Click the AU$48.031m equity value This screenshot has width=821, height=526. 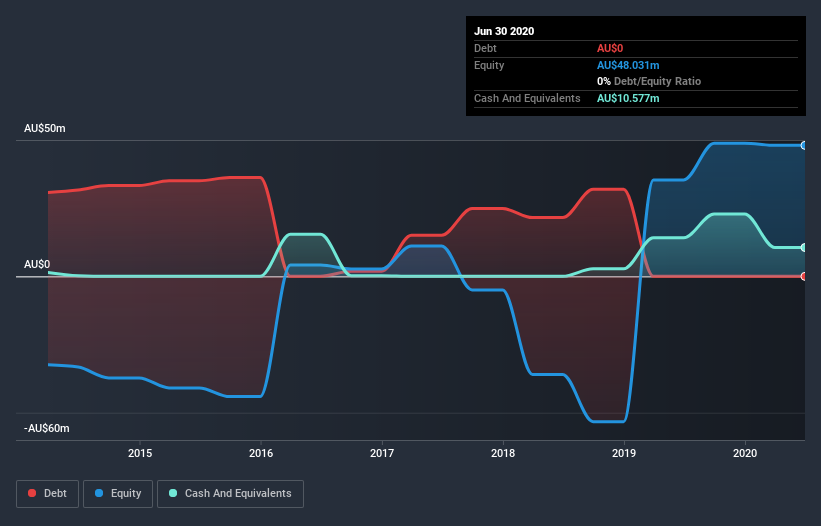pos(628,65)
